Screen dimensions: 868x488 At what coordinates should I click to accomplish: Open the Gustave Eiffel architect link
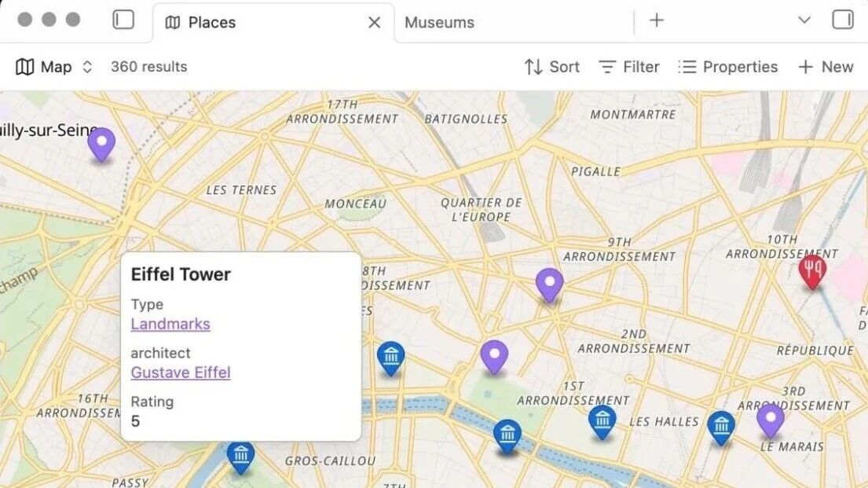pyautogui.click(x=181, y=372)
